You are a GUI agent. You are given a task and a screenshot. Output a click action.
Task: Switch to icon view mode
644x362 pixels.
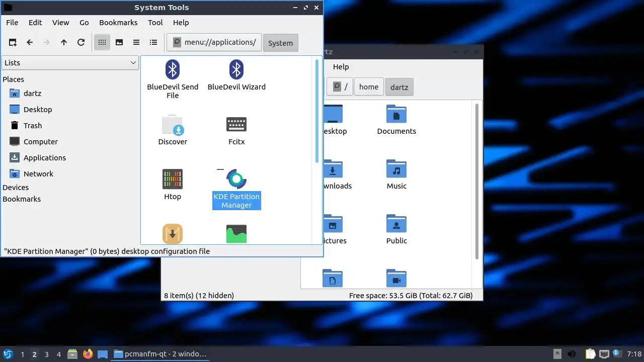[102, 43]
